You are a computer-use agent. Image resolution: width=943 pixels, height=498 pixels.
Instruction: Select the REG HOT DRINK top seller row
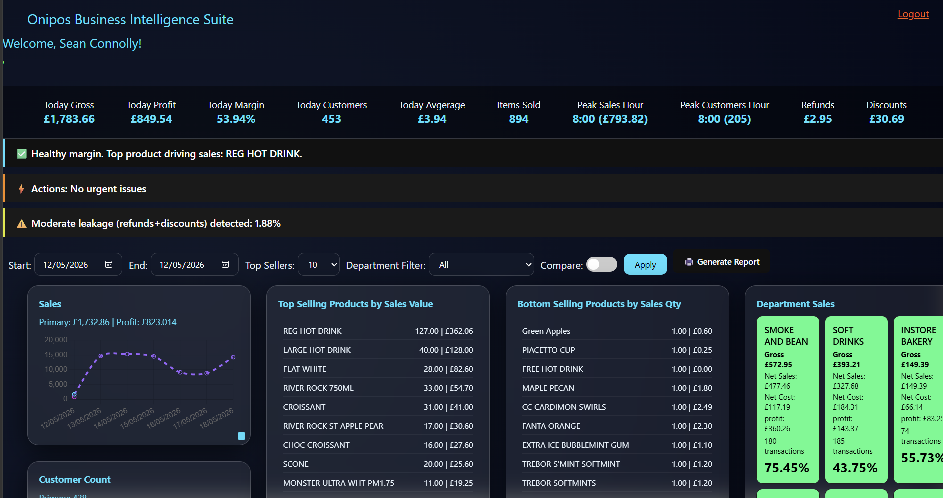[378, 331]
